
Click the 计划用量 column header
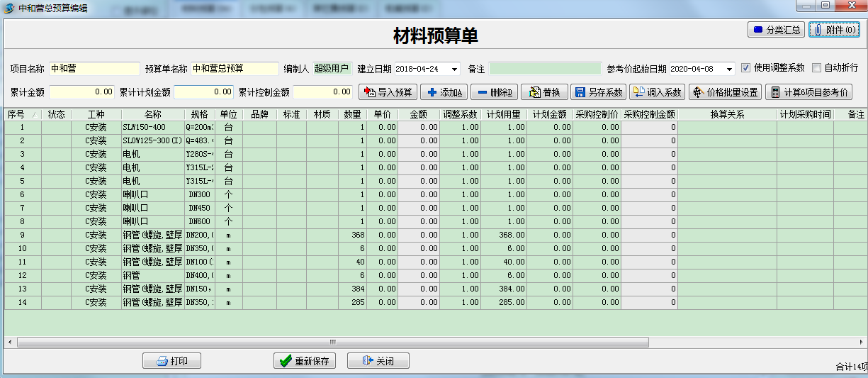click(503, 114)
